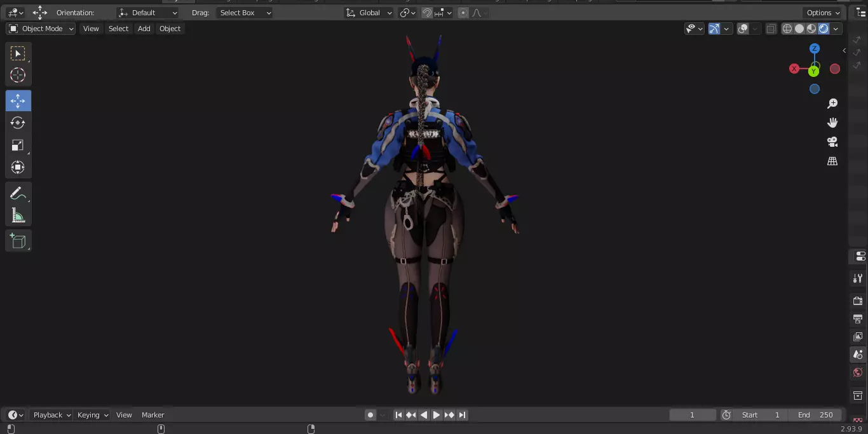
Task: Jump to the end frame
Action: click(x=463, y=415)
